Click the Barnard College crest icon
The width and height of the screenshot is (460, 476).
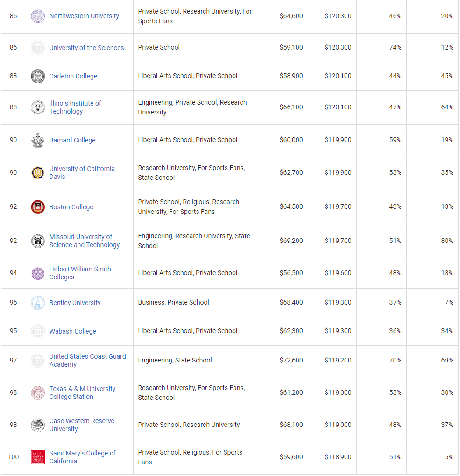(38, 140)
